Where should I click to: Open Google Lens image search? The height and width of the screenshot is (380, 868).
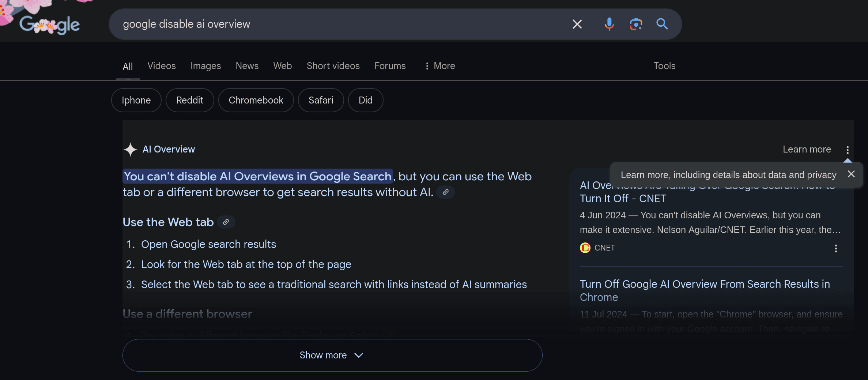point(636,24)
